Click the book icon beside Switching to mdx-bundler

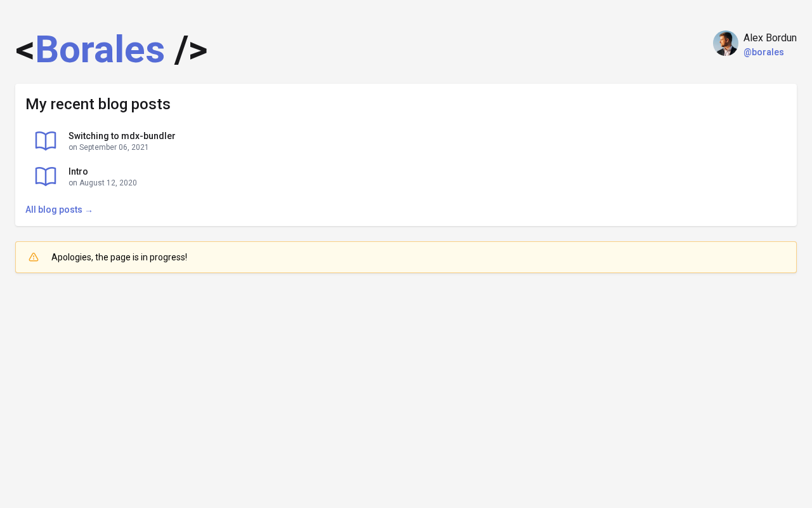[x=46, y=141]
